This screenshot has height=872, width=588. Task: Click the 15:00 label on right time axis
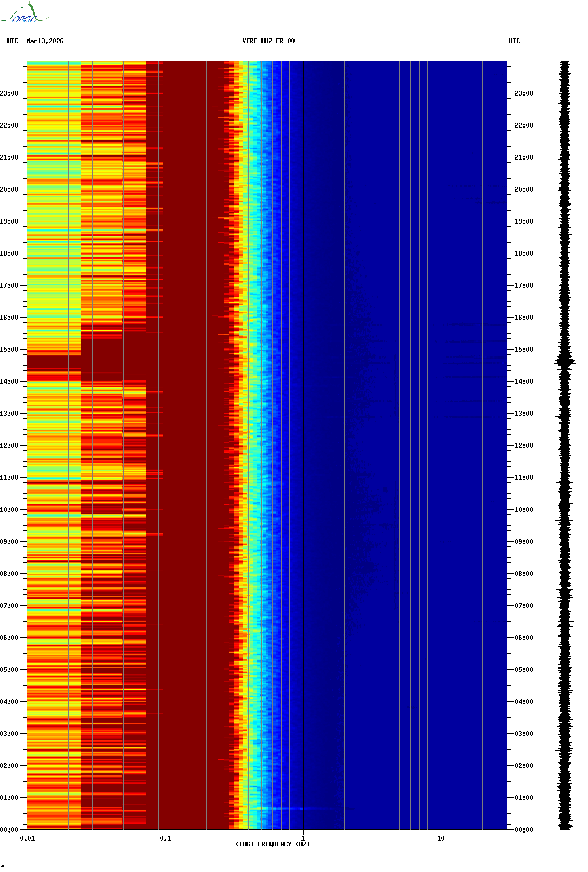coord(523,350)
